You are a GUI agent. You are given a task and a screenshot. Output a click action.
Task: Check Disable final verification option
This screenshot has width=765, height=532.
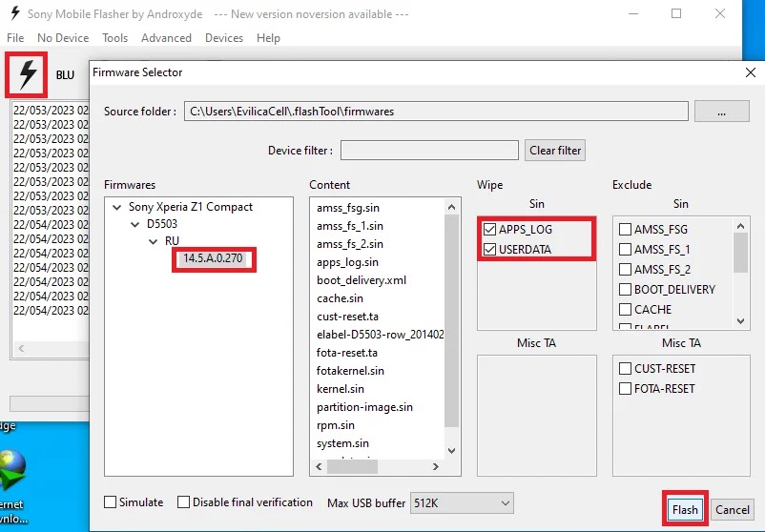pos(185,502)
